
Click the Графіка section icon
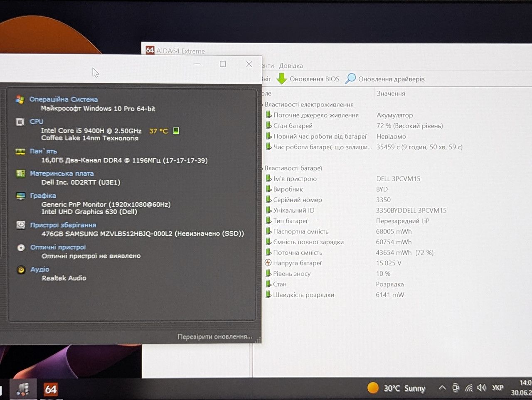(20, 196)
